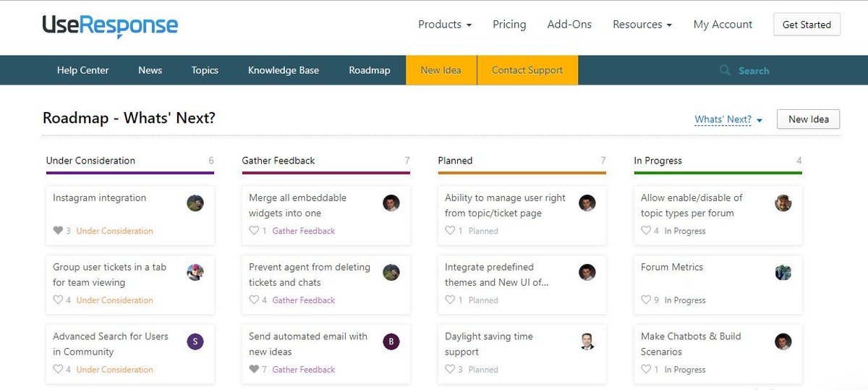The width and height of the screenshot is (868, 390).
Task: Click the purple S avatar on Advanced Search card
Action: [x=195, y=342]
